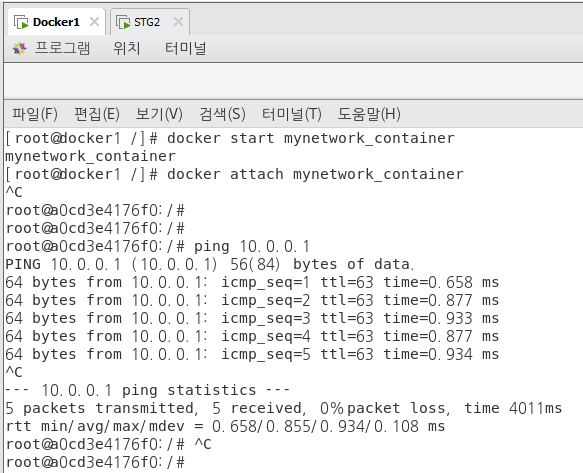Viewport: 583px width, 473px height.
Task: Close the Docker1 tab
Action: (94, 22)
